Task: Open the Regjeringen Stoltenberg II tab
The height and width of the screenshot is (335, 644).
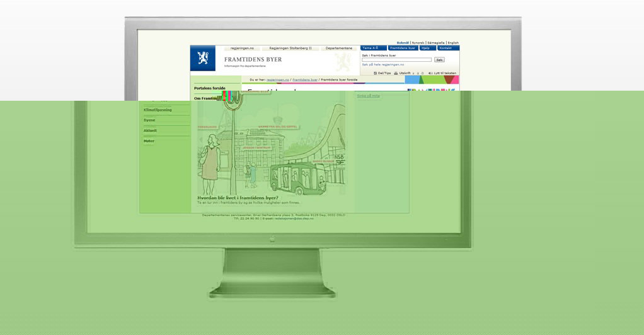Action: (x=290, y=48)
